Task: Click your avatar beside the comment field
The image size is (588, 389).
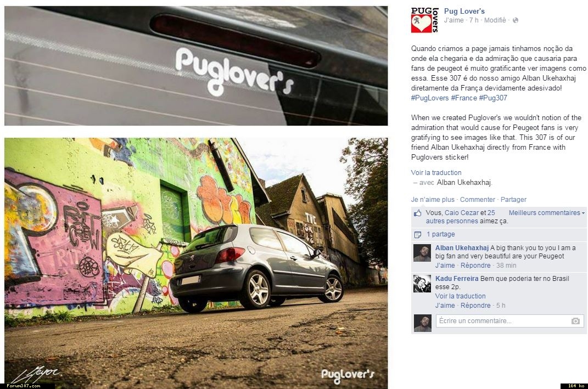Action: [422, 323]
